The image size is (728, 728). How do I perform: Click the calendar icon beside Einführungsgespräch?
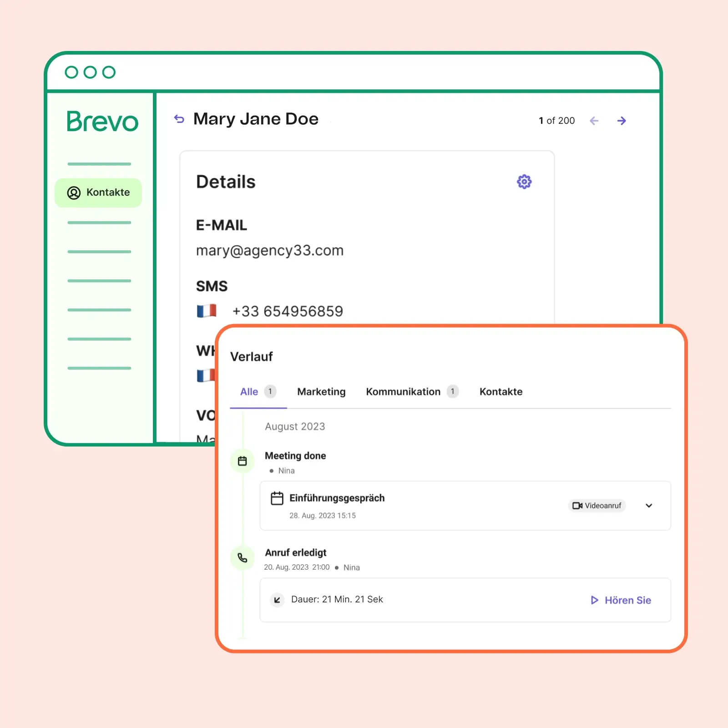tap(277, 498)
